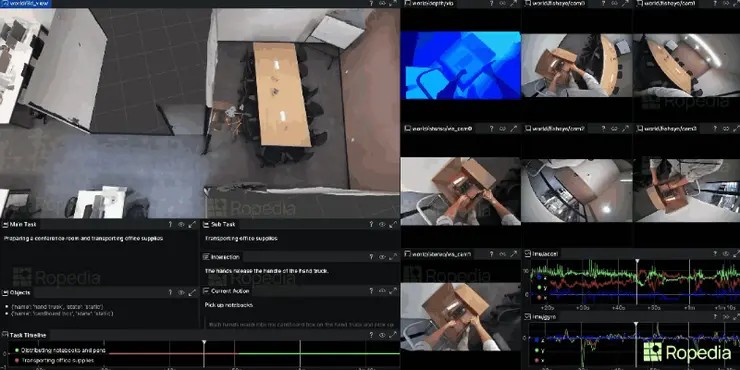Image resolution: width=740 pixels, height=370 pixels.
Task: Open help for the 3D view panel
Action: pyautogui.click(x=371, y=3)
